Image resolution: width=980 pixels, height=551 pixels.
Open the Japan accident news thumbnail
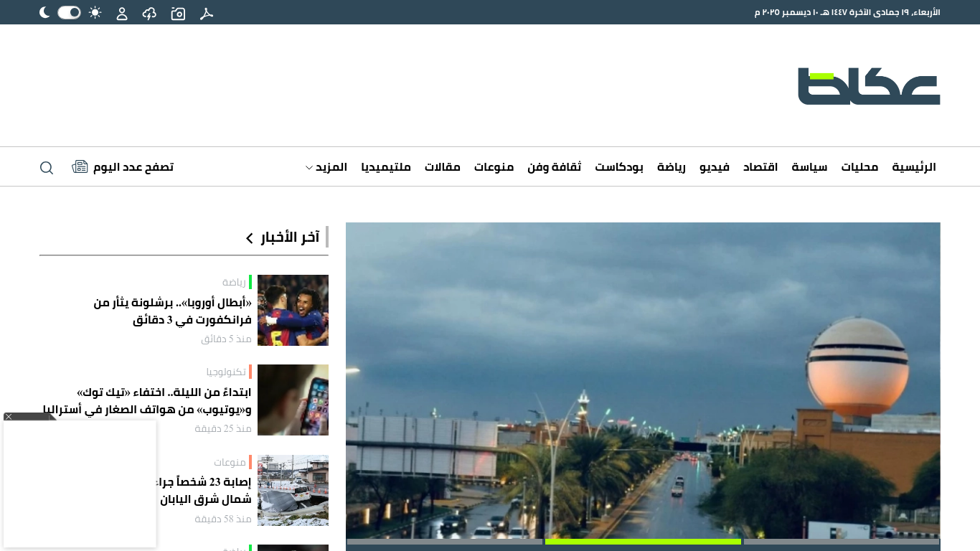pyautogui.click(x=293, y=490)
